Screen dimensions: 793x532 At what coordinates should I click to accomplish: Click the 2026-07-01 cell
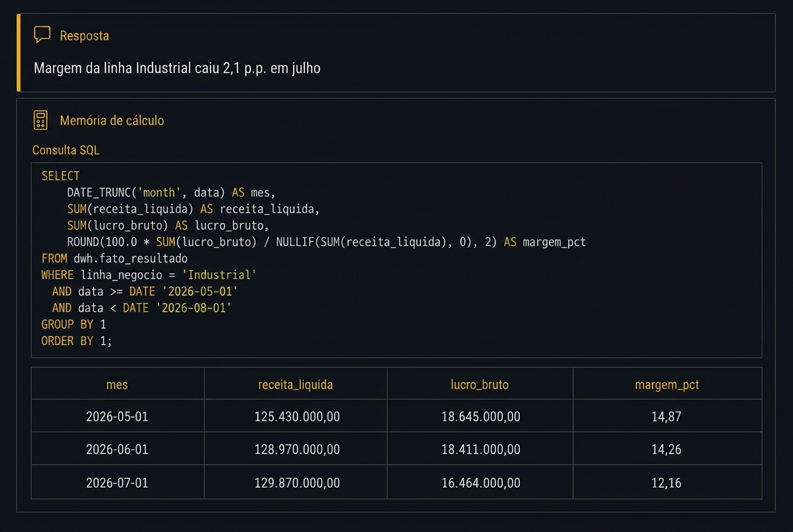pyautogui.click(x=117, y=482)
